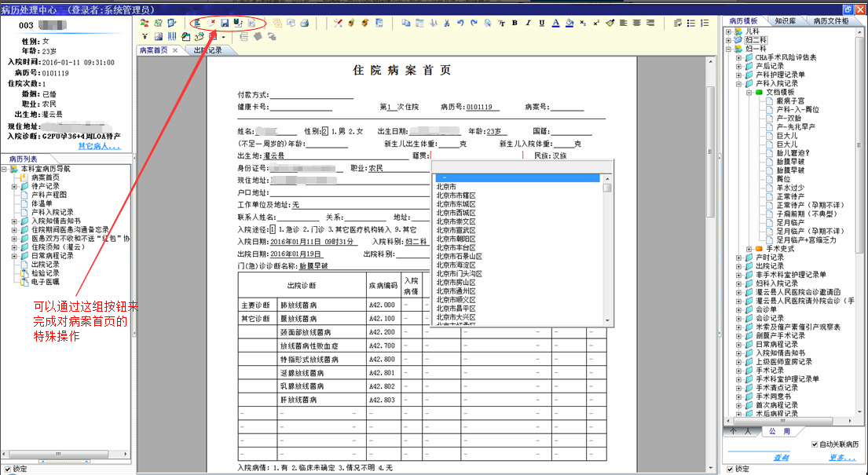868x475 pixels.
Task: Click the scissors cut icon
Action: [x=446, y=23]
